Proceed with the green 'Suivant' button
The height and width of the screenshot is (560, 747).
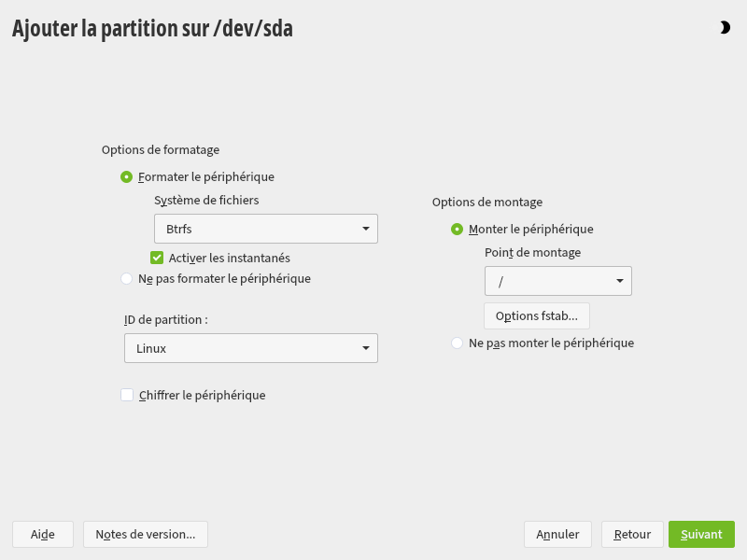[701, 534]
